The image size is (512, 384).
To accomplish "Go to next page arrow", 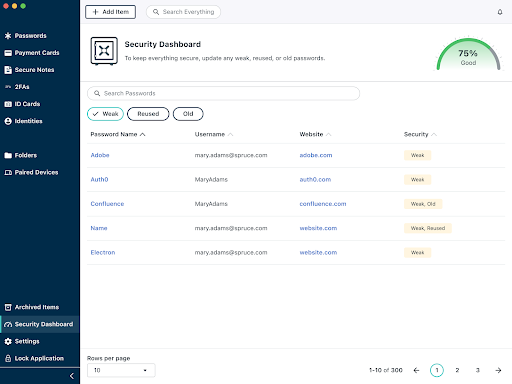I will (498, 370).
